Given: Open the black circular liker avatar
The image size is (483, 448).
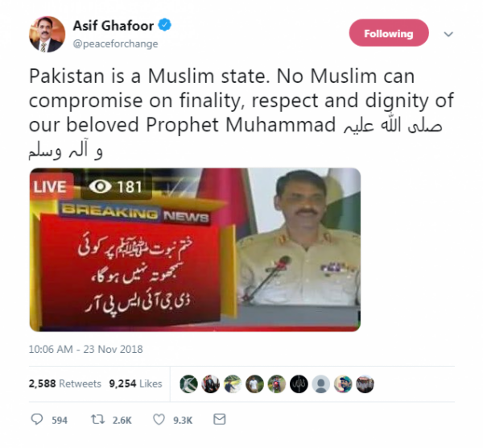Looking at the screenshot, I should (x=299, y=384).
